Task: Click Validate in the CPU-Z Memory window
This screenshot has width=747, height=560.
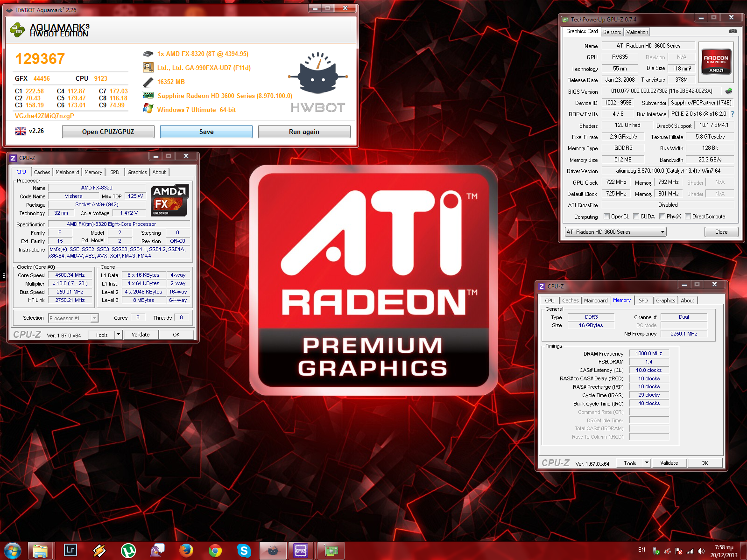Action: pyautogui.click(x=669, y=463)
